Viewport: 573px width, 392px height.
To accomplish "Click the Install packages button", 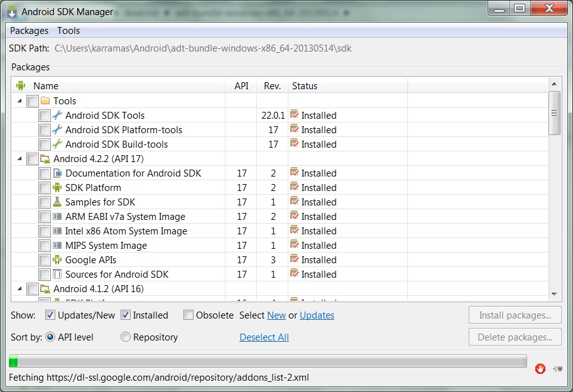I will pyautogui.click(x=515, y=315).
